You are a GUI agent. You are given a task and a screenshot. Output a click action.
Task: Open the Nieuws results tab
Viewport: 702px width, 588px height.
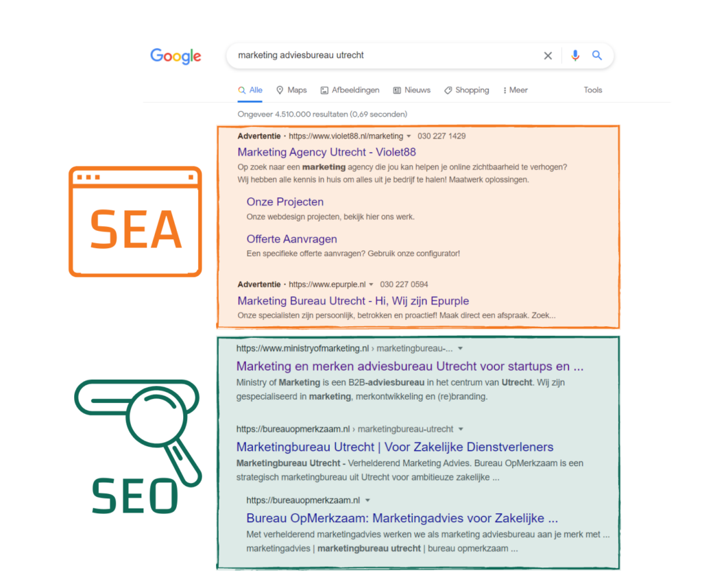pos(411,90)
